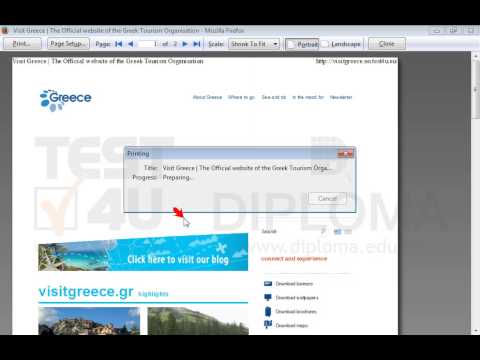Jump to last page arrow

tap(197, 44)
